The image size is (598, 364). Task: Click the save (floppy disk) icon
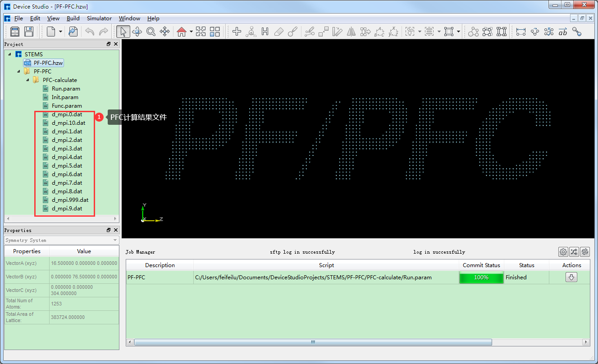(29, 32)
